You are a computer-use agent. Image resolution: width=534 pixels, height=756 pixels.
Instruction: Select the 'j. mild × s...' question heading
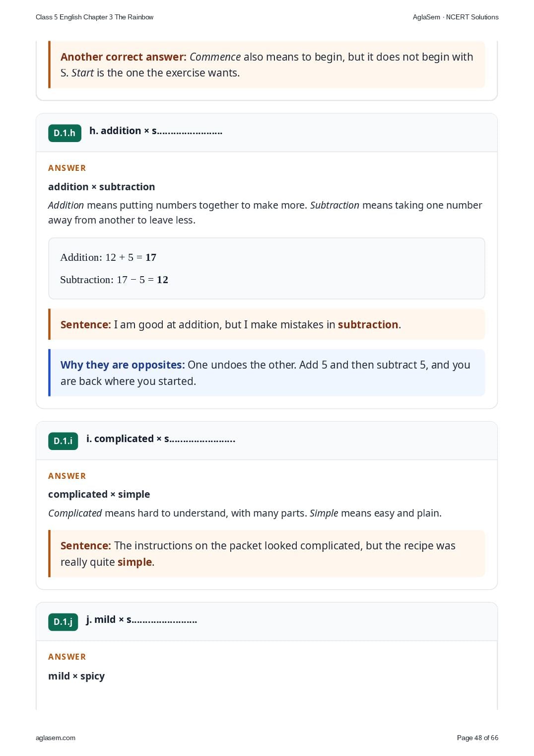(141, 620)
